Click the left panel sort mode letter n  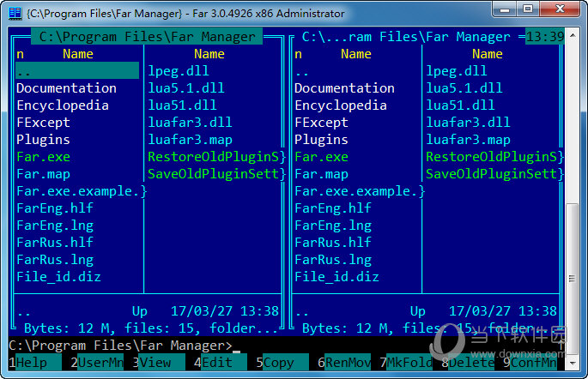coord(21,54)
